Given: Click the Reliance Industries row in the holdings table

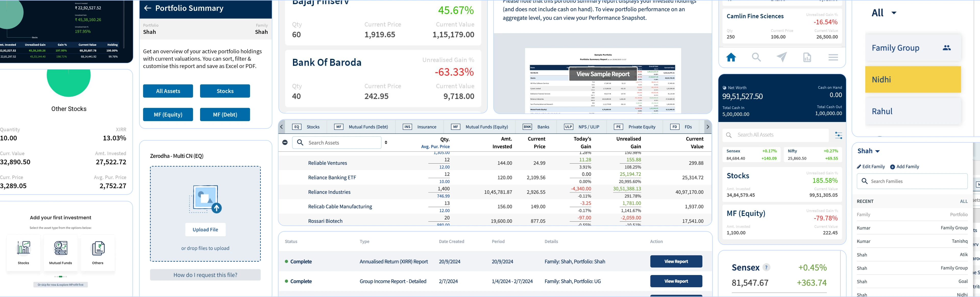Looking at the screenshot, I should (x=495, y=192).
